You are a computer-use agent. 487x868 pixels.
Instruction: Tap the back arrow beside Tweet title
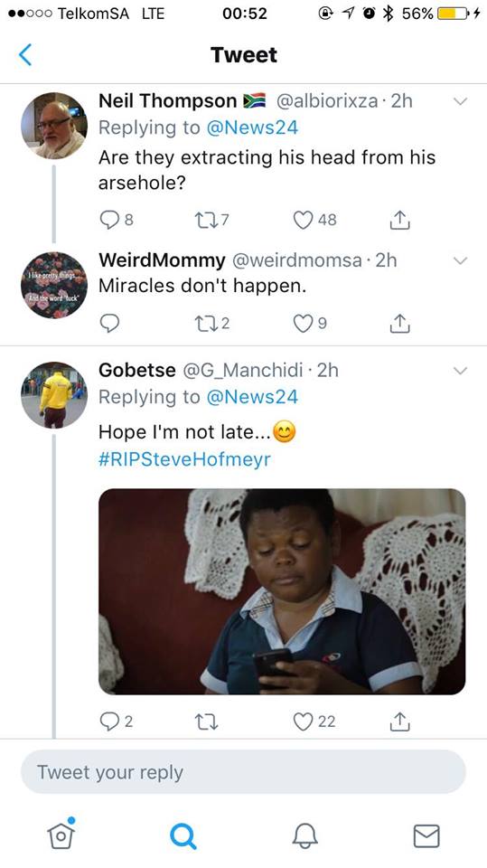(25, 55)
